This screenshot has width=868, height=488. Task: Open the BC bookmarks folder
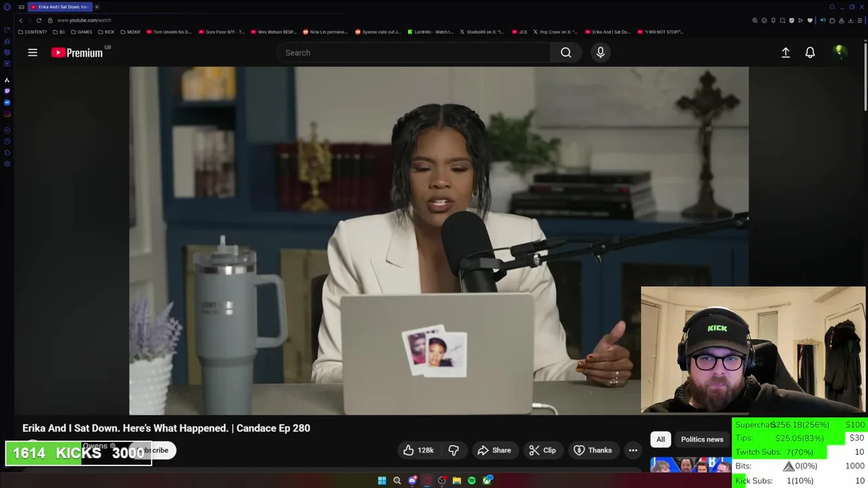pyautogui.click(x=59, y=32)
